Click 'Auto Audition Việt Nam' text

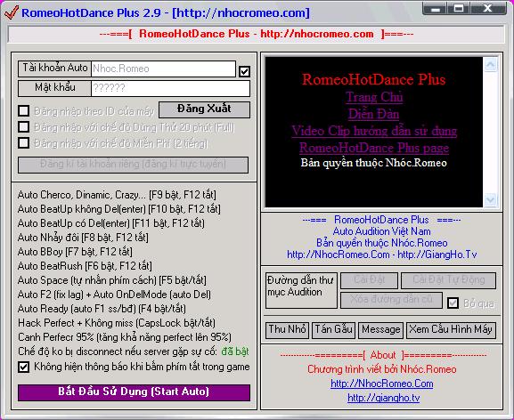tap(382, 231)
